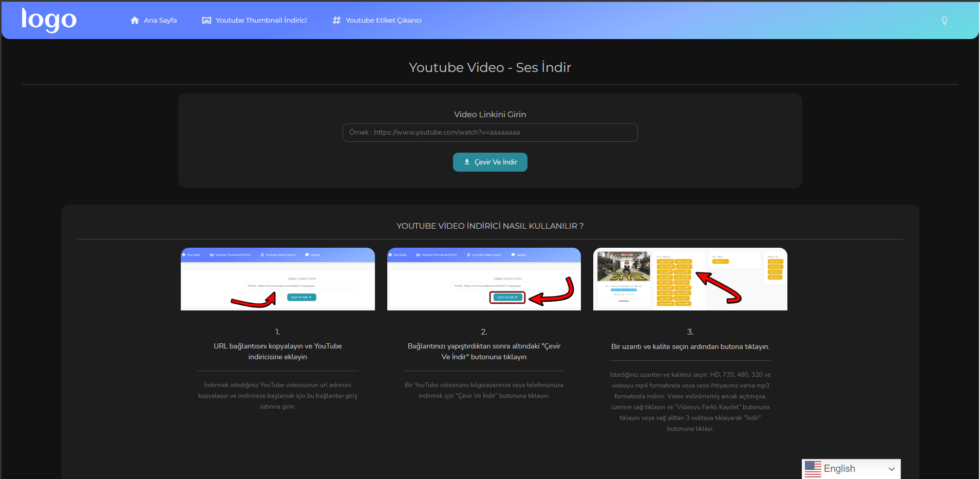Click the hashtag icon for Etiket Çıkarıcı

(x=336, y=21)
